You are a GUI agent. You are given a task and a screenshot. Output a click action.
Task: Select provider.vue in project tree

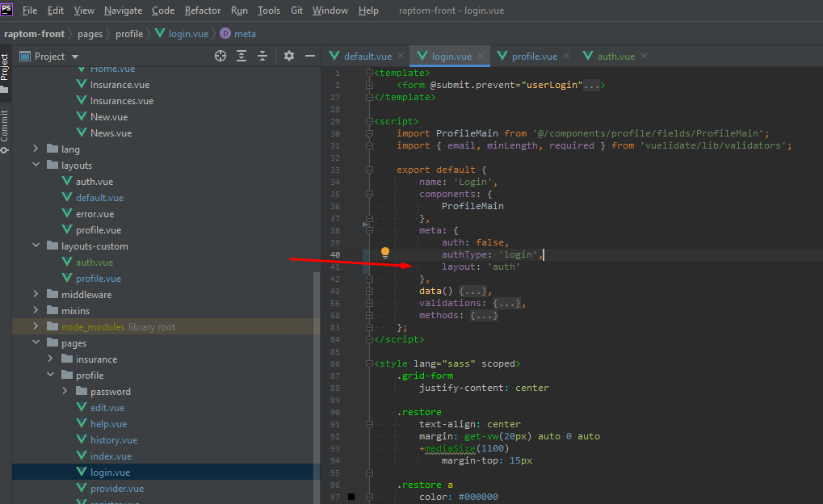tap(116, 488)
